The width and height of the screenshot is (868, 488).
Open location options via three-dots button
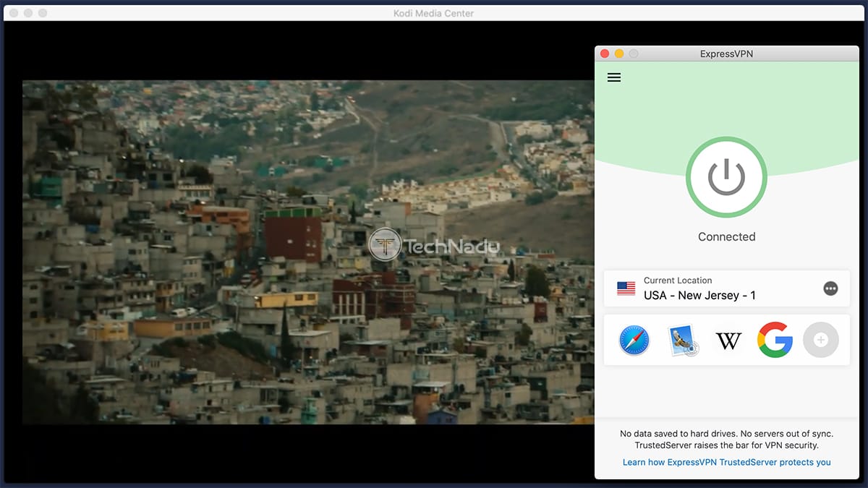(x=830, y=288)
